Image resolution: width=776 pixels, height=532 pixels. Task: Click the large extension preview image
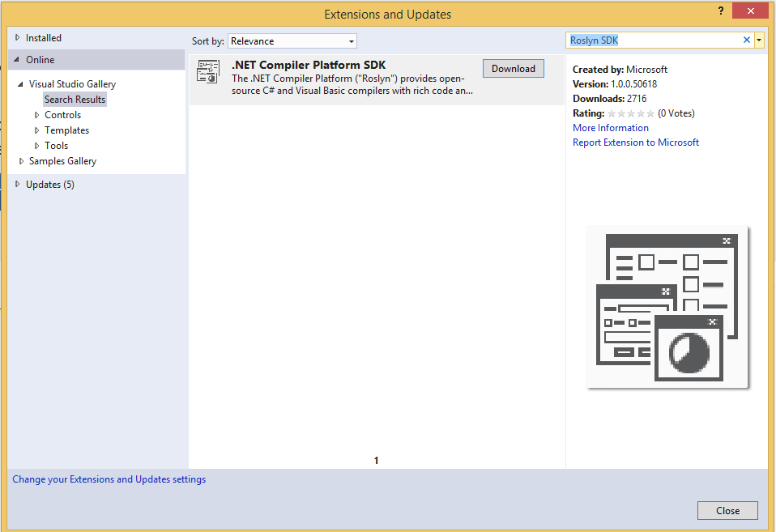click(x=667, y=307)
